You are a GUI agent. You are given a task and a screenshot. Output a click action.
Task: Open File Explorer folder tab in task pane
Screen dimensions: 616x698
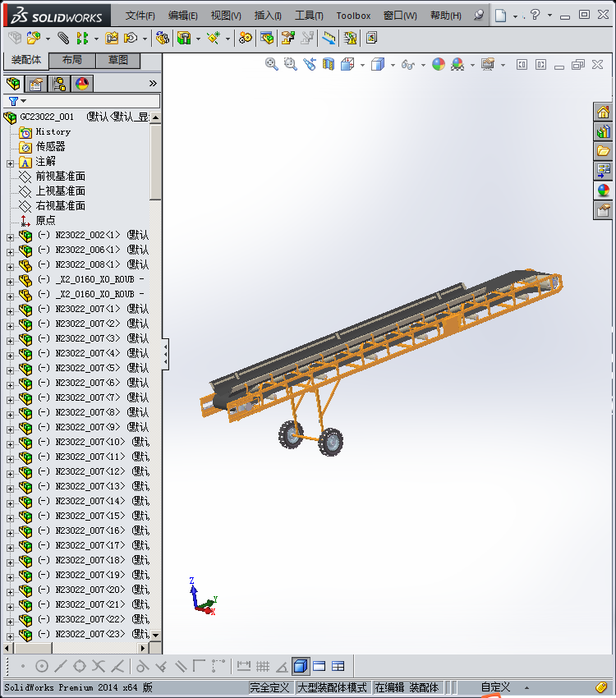click(x=603, y=151)
